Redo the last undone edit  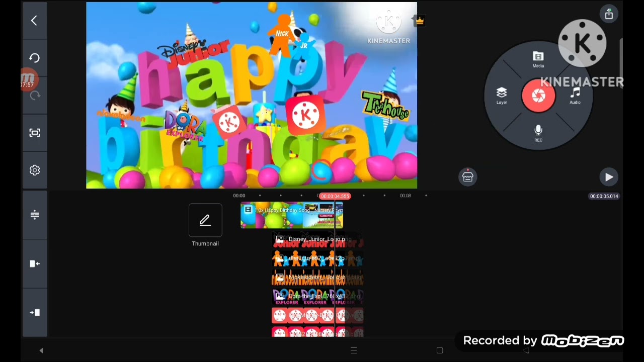coord(35,95)
